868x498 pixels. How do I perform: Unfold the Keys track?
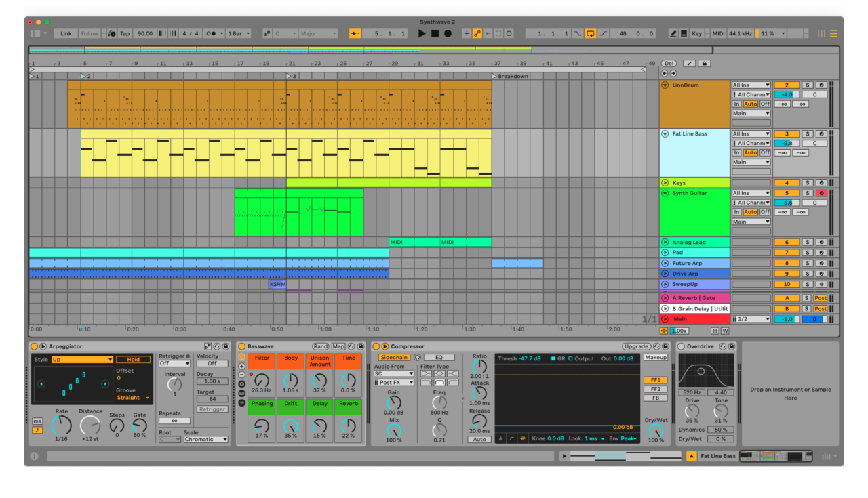(665, 183)
